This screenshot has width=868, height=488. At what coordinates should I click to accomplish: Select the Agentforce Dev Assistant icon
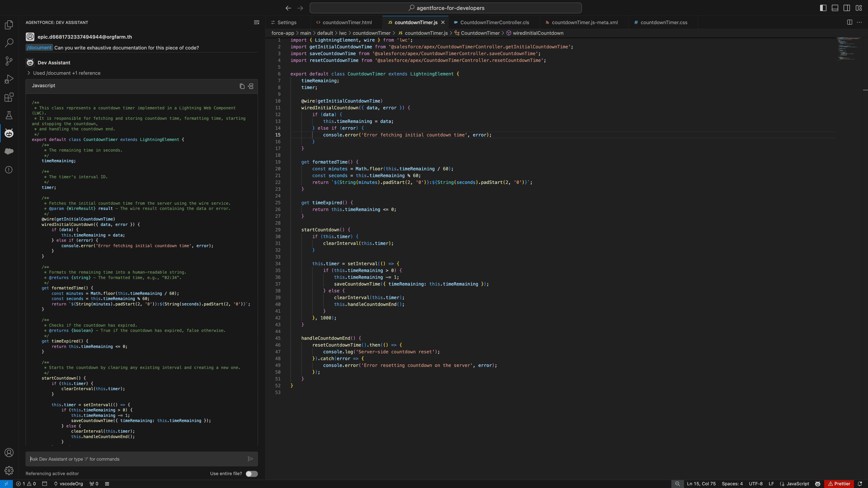click(x=9, y=133)
